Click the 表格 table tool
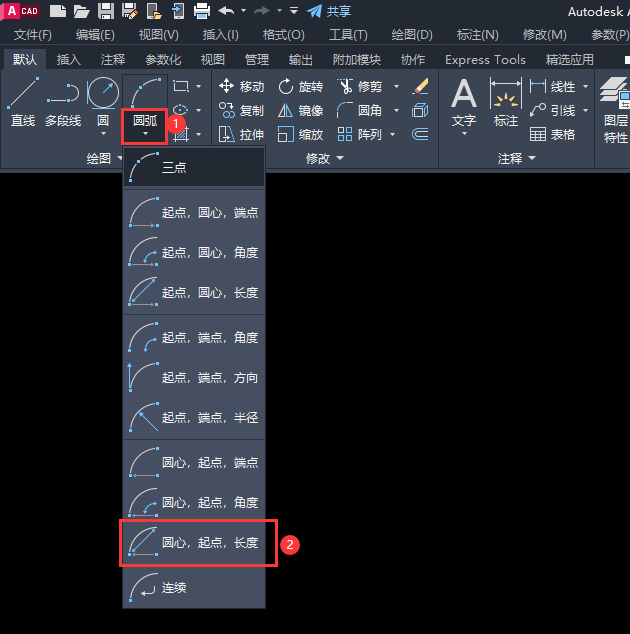Image resolution: width=630 pixels, height=634 pixels. [552, 134]
